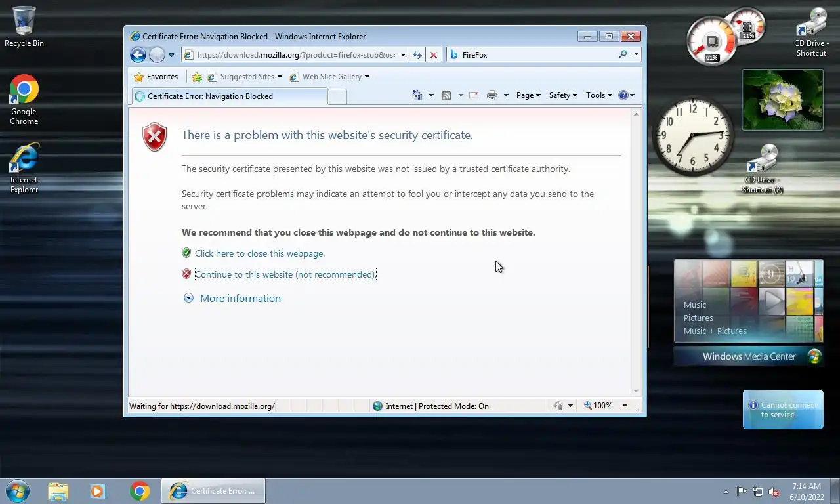The width and height of the screenshot is (840, 504).
Task: Show hidden tray icons arrow
Action: click(x=726, y=492)
